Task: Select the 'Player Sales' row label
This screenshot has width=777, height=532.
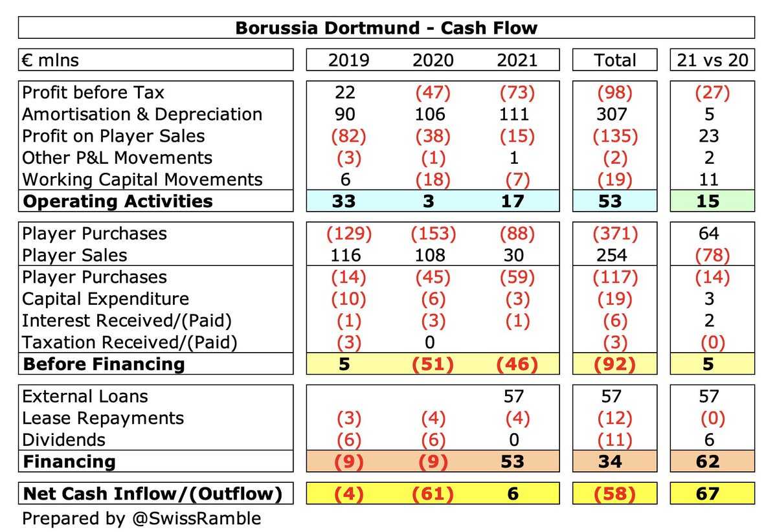Action: (x=74, y=255)
